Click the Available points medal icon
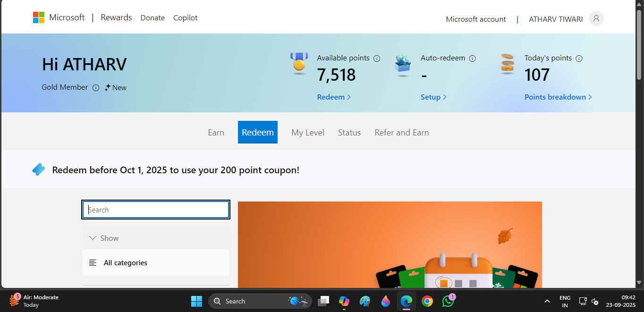The width and height of the screenshot is (644, 312). [299, 63]
